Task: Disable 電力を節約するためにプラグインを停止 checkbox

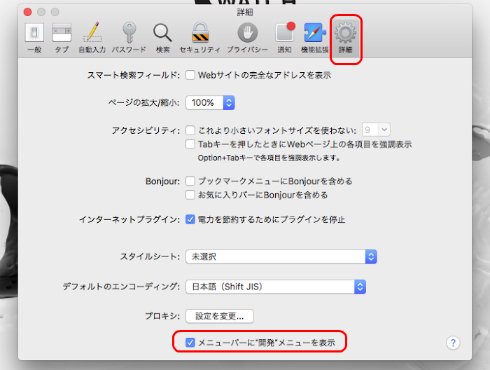Action: (190, 219)
